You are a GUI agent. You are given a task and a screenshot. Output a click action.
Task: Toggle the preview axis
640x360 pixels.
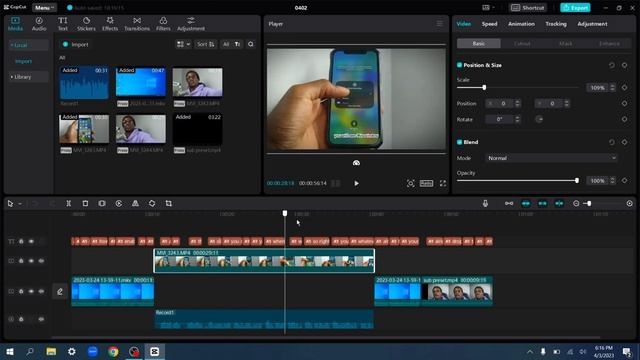pos(559,203)
